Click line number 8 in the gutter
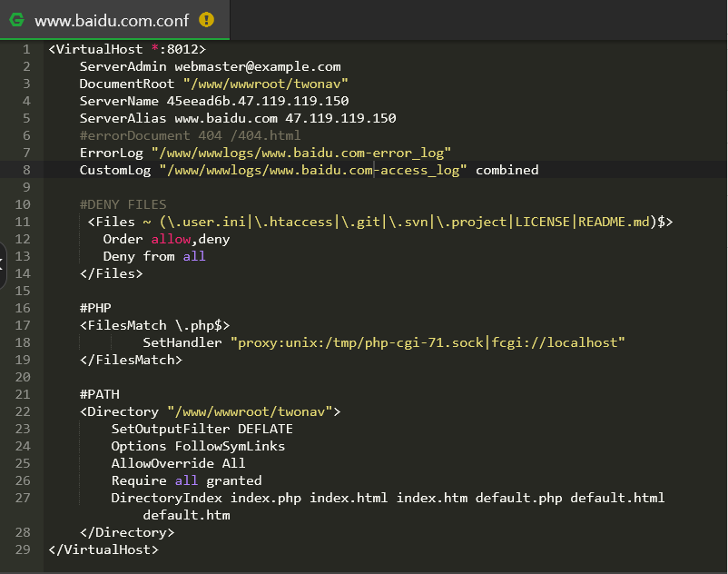Image resolution: width=728 pixels, height=574 pixels. [26, 170]
